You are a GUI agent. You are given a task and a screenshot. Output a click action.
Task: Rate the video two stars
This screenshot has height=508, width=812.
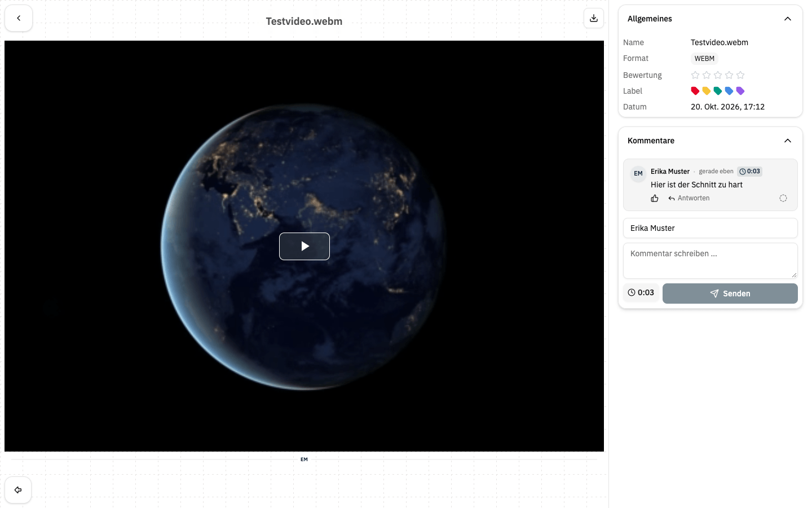(x=707, y=75)
